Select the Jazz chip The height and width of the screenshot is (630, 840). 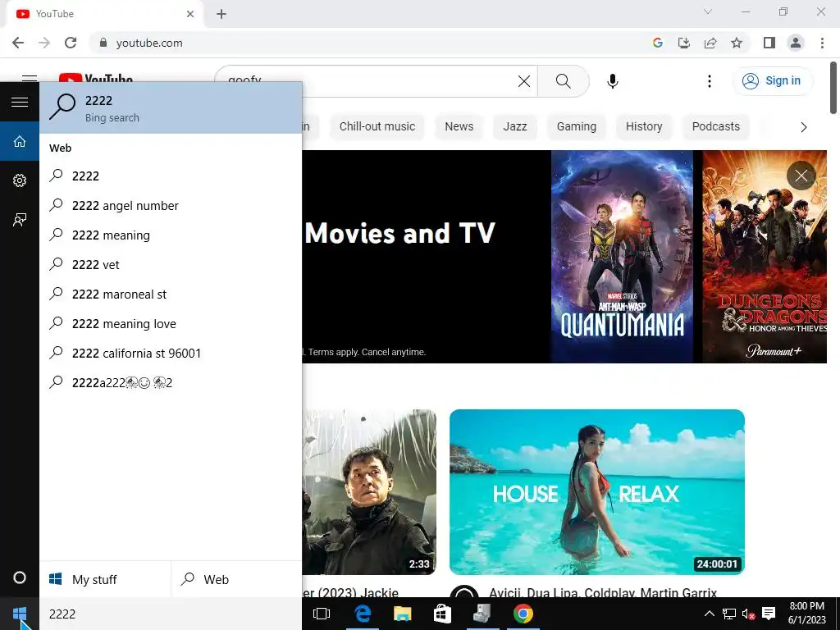pos(515,126)
